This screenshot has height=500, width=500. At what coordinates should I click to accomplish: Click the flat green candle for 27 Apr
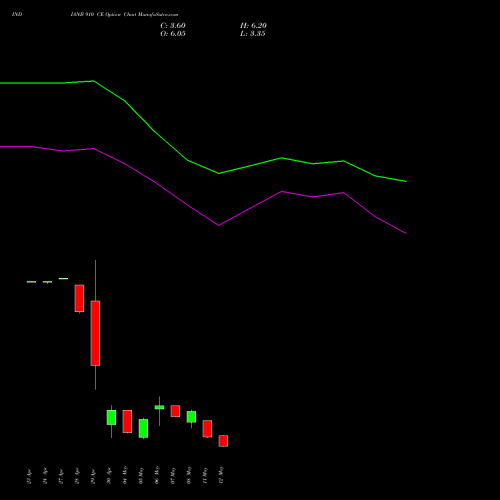point(63,278)
